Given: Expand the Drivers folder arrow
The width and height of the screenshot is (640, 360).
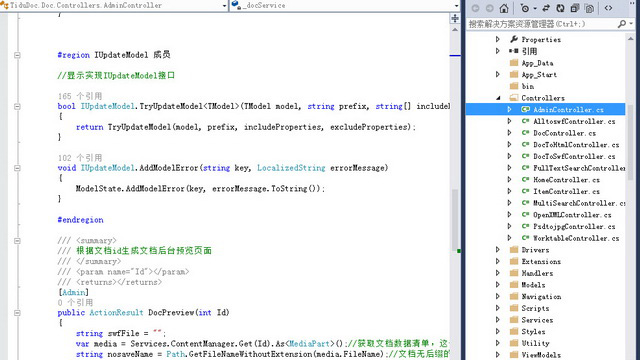Looking at the screenshot, I should click(x=498, y=250).
